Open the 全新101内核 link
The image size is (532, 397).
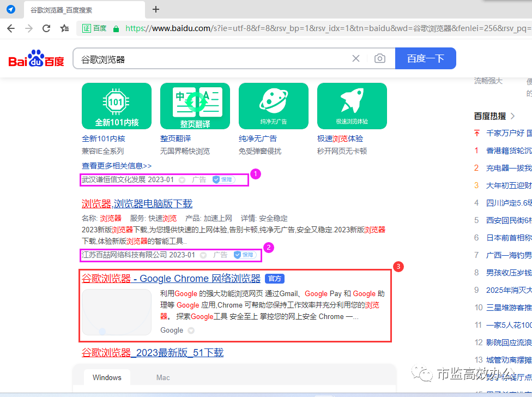tap(104, 139)
